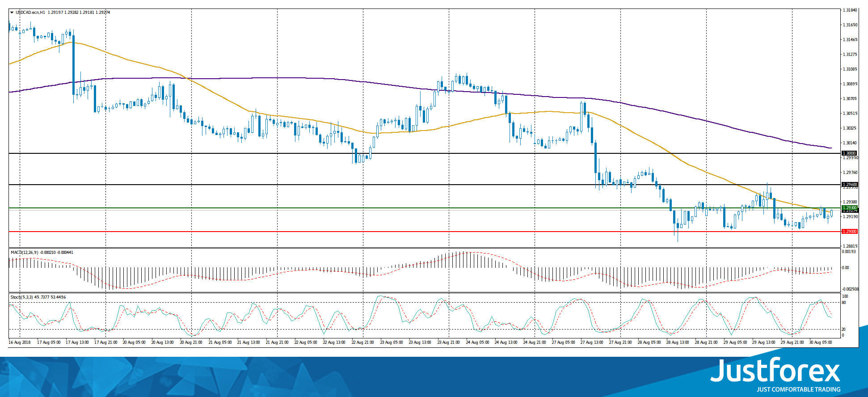The width and height of the screenshot is (868, 397).
Task: Click the 21 Aug 05:00 time label
Action: (220, 342)
